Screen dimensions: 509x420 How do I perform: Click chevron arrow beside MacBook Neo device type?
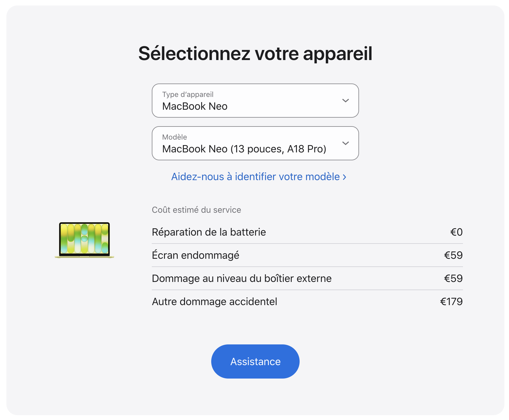point(345,101)
